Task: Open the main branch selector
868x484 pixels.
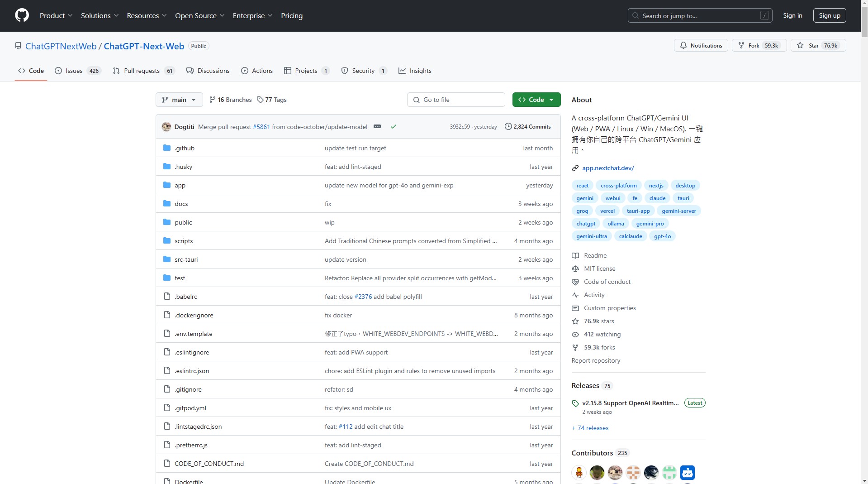Action: [179, 100]
